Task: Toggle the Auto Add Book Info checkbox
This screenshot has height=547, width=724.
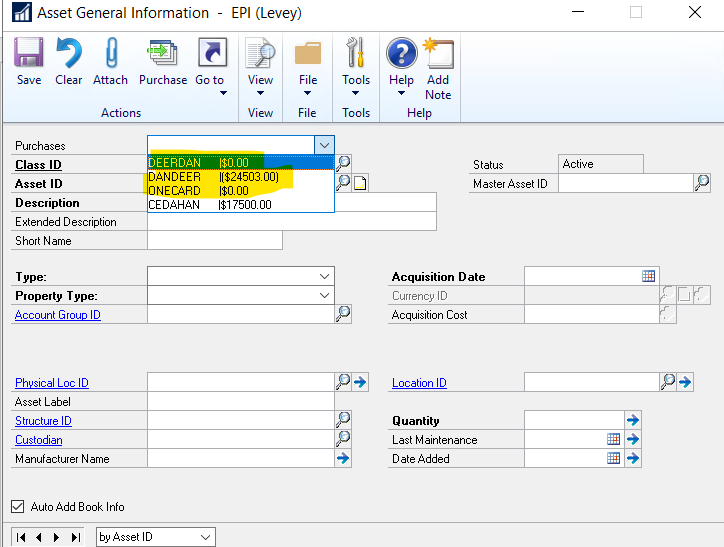Action: (17, 507)
